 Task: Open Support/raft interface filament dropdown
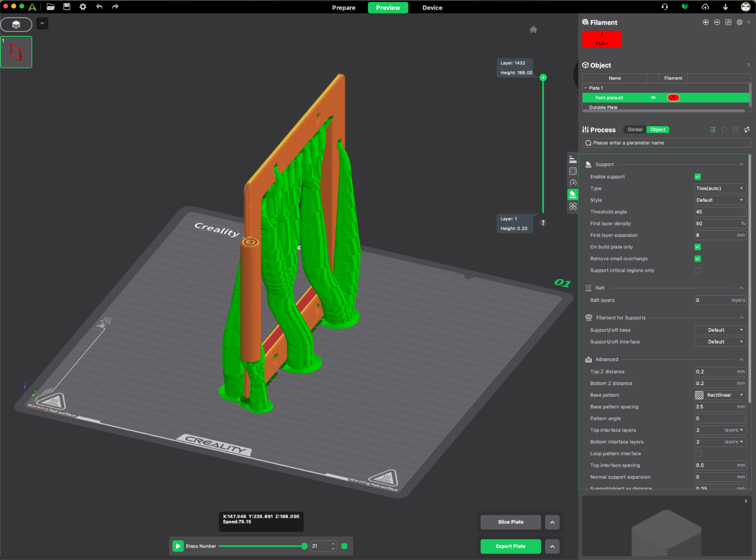click(720, 342)
